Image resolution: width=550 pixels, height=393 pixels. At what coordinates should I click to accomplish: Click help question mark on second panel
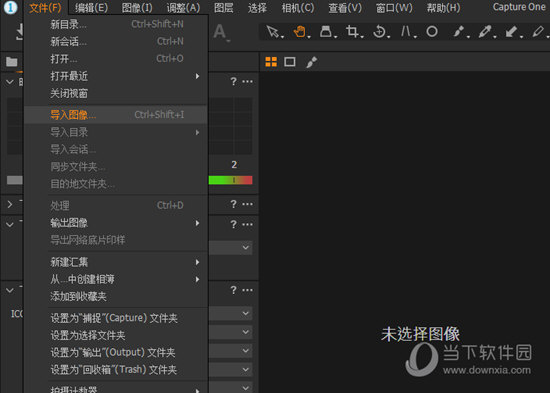(233, 204)
